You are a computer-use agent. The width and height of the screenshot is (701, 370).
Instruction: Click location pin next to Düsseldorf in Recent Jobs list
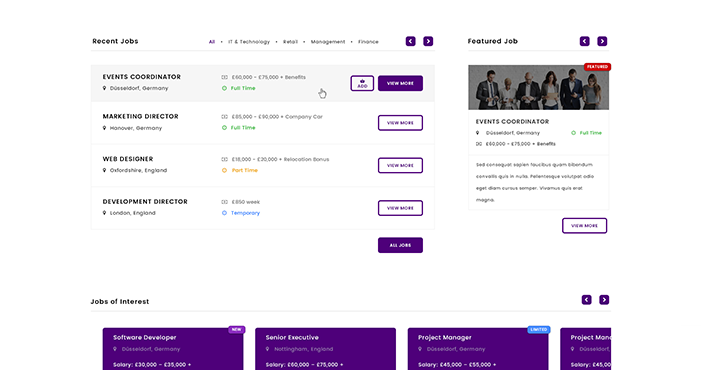105,88
